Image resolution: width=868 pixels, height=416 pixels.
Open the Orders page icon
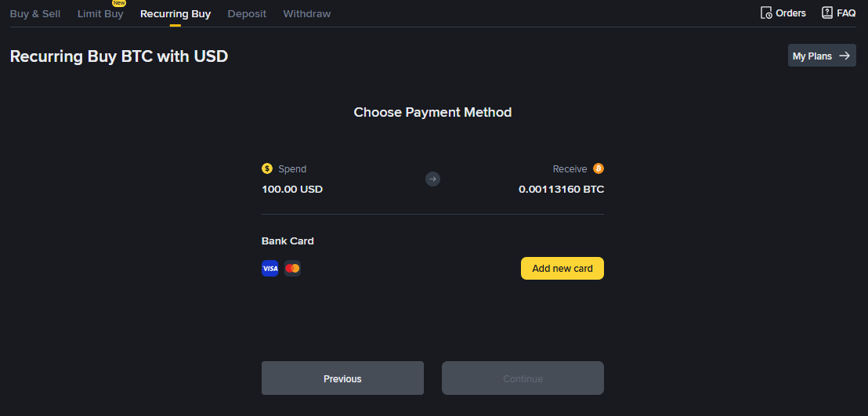tap(766, 13)
